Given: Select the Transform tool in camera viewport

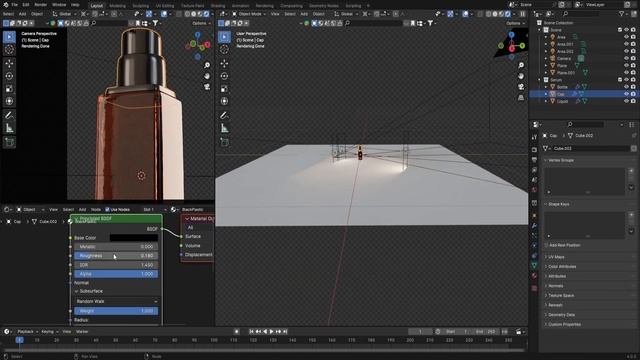Looking at the screenshot, I should (x=9, y=101).
